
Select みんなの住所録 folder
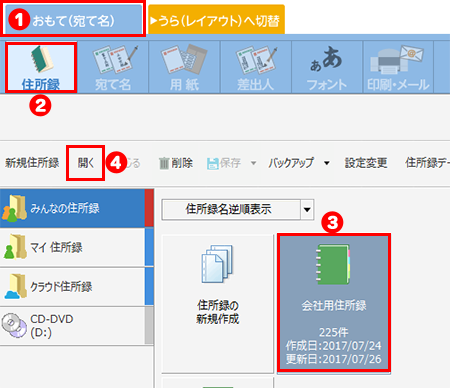(77, 208)
